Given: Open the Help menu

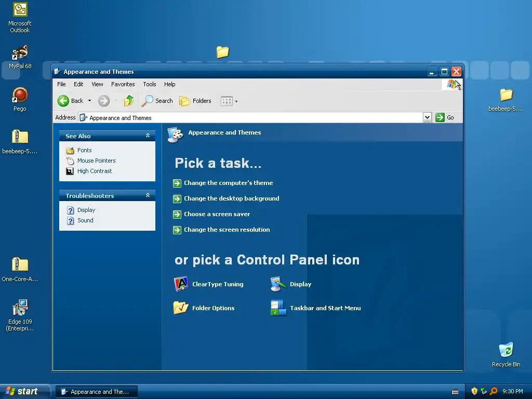Looking at the screenshot, I should [170, 84].
